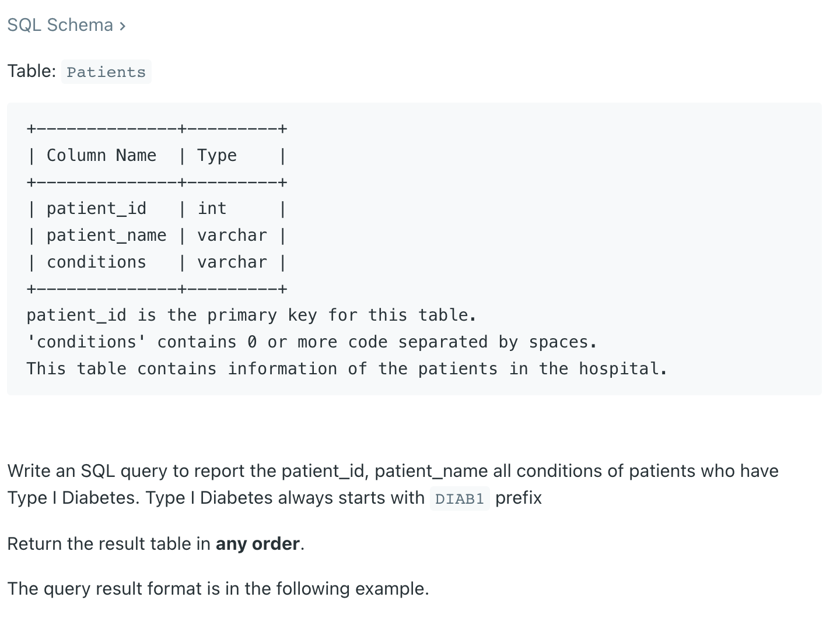Click the bold 'any order' text

click(x=257, y=543)
